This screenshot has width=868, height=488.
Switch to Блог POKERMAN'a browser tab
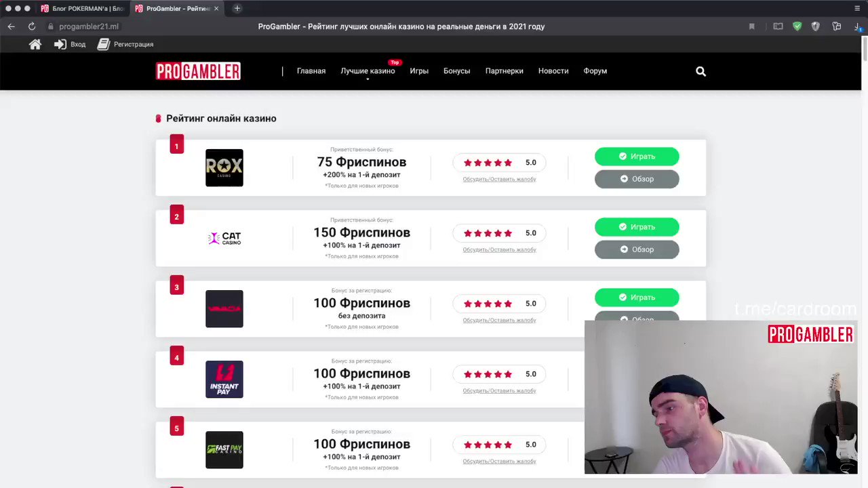(82, 8)
